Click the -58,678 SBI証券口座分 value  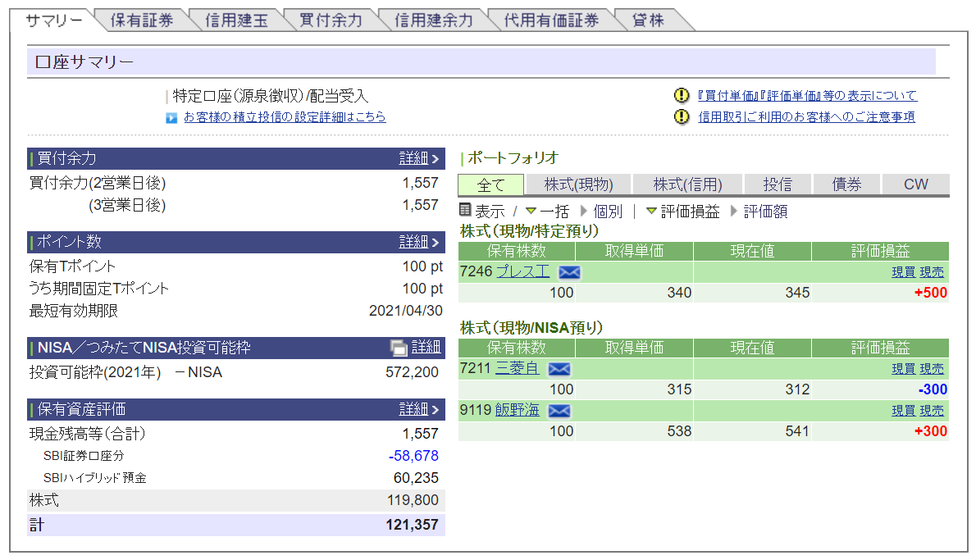(413, 456)
